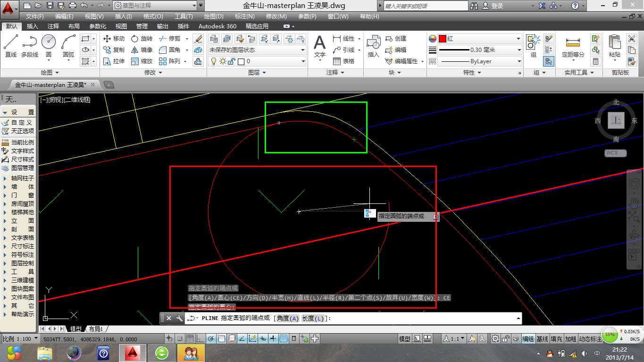Viewport: 644px width, 362px height.
Task: Click the ViewCube 上 face
Action: point(616,120)
